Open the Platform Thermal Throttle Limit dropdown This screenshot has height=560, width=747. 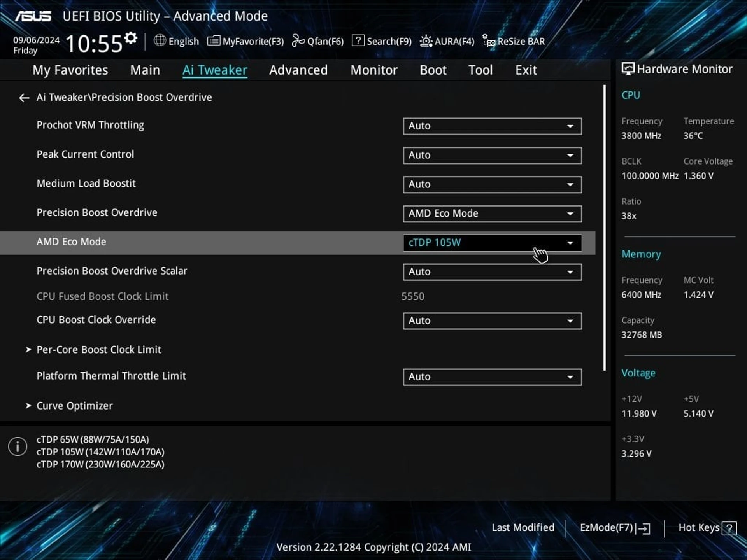492,377
